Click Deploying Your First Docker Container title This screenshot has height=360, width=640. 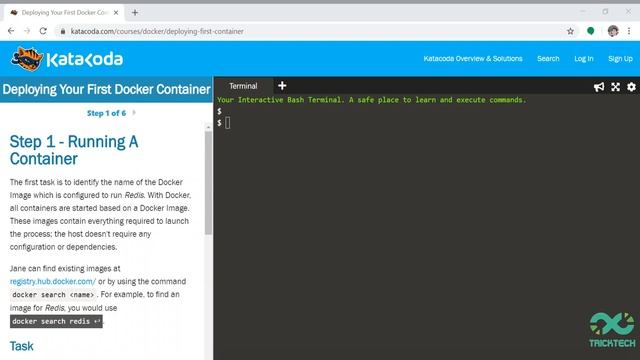point(106,89)
